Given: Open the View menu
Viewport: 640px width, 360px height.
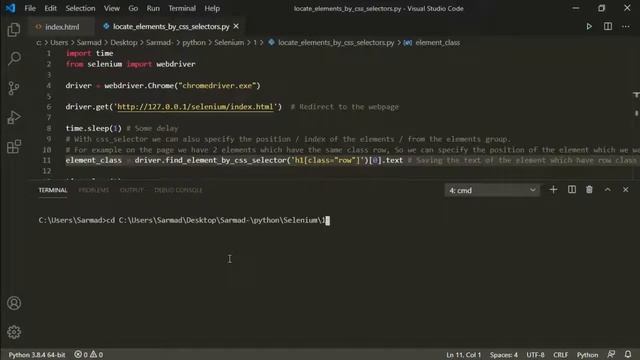Looking at the screenshot, I should tap(111, 8).
